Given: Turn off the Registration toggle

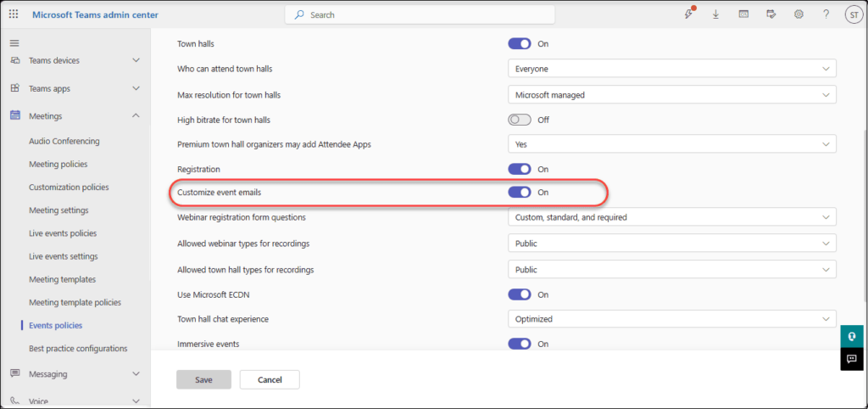Looking at the screenshot, I should point(520,169).
